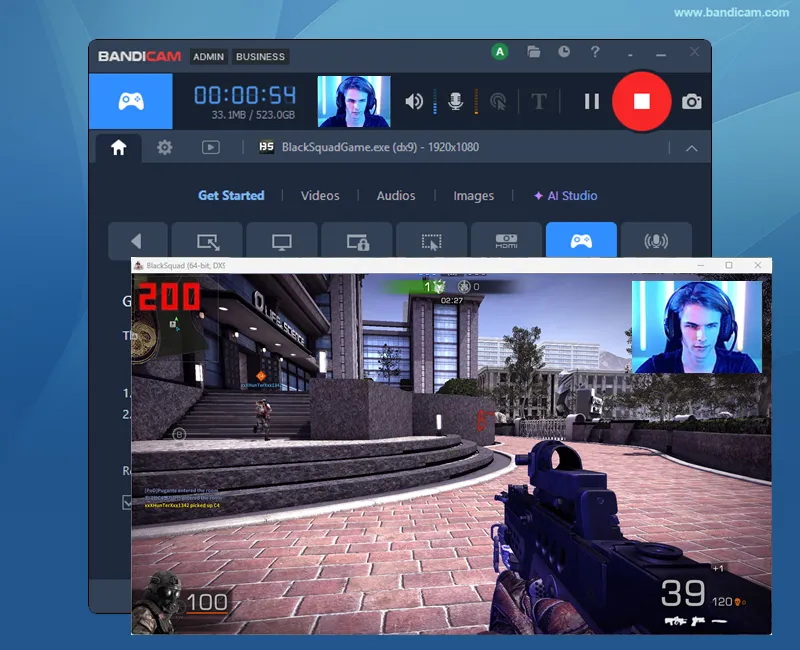Open the webcam preview thumbnail in toolbar
This screenshot has width=800, height=650.
(x=354, y=102)
